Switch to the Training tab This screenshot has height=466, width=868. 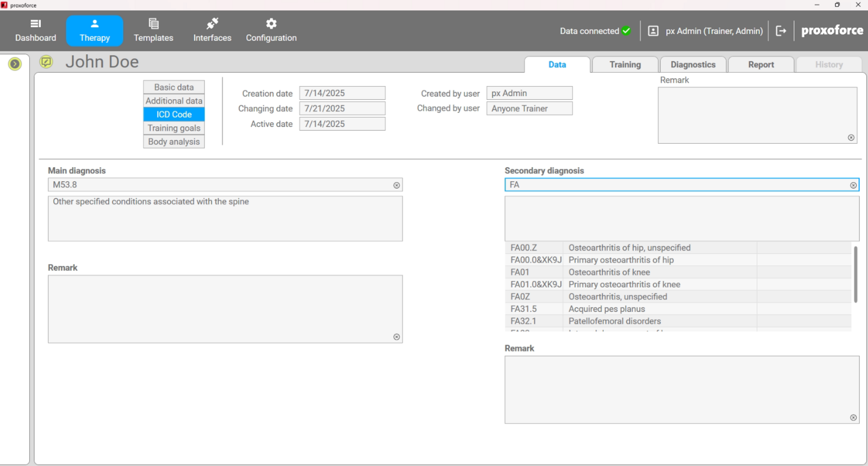pos(625,65)
